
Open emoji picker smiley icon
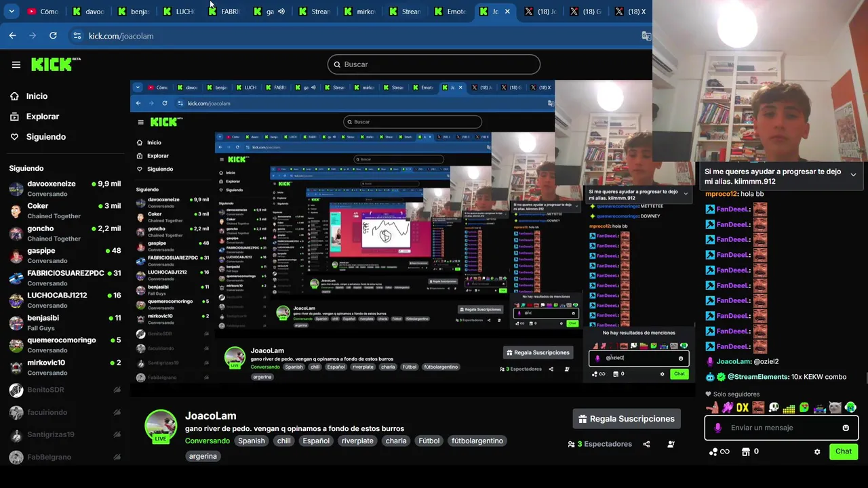(846, 428)
